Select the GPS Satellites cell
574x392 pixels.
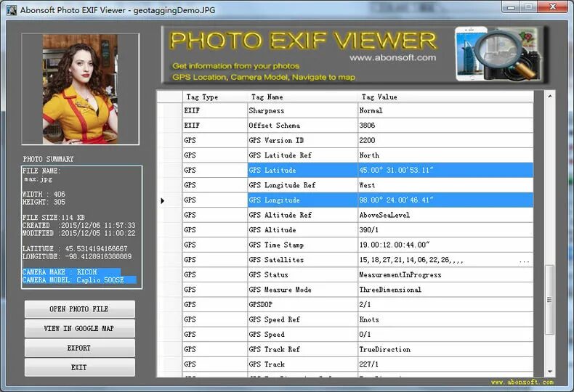click(303, 260)
